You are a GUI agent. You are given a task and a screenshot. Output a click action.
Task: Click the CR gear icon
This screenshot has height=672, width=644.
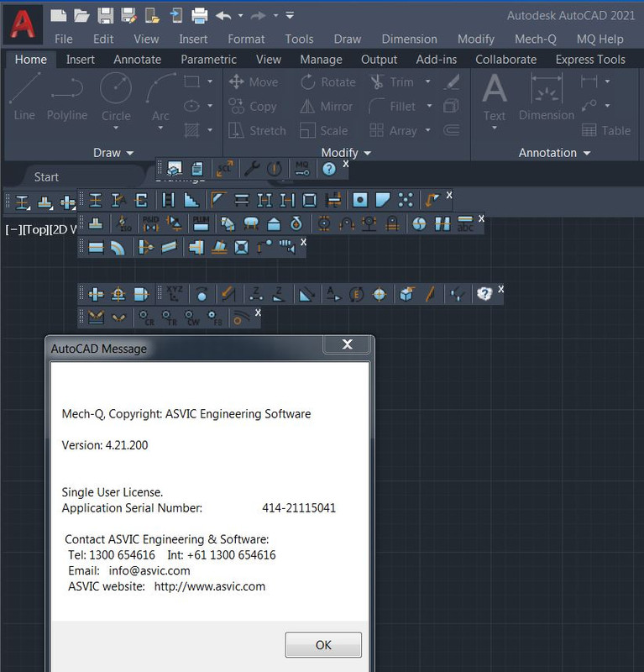pyautogui.click(x=146, y=318)
